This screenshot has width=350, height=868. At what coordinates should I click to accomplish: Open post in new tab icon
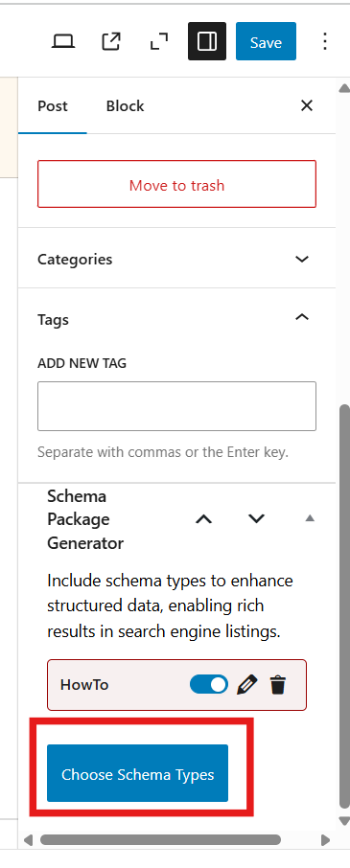111,41
